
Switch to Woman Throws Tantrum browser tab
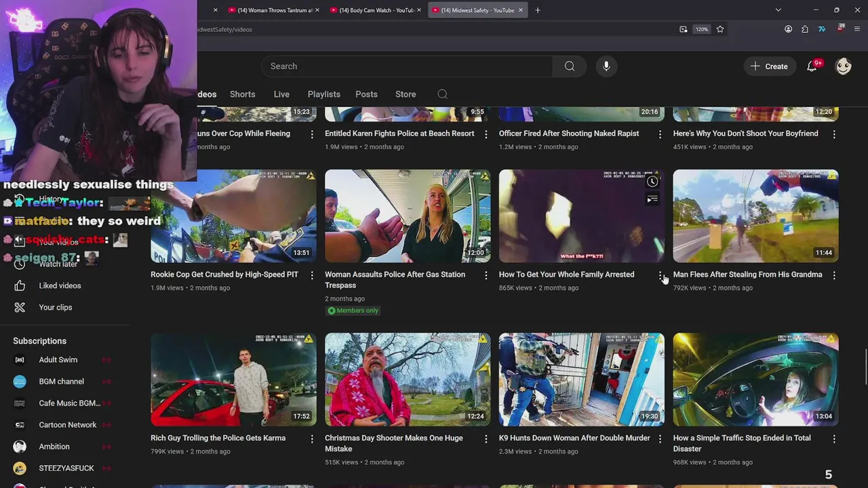coord(270,10)
